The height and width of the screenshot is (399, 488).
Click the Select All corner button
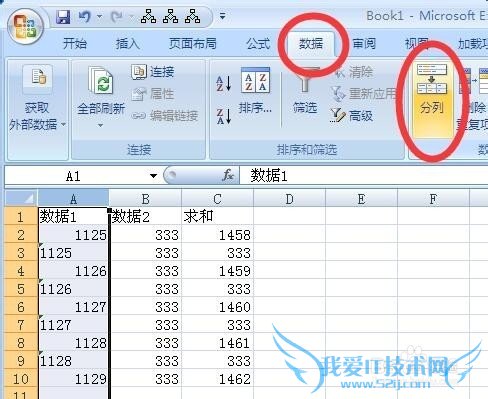[x=21, y=199]
